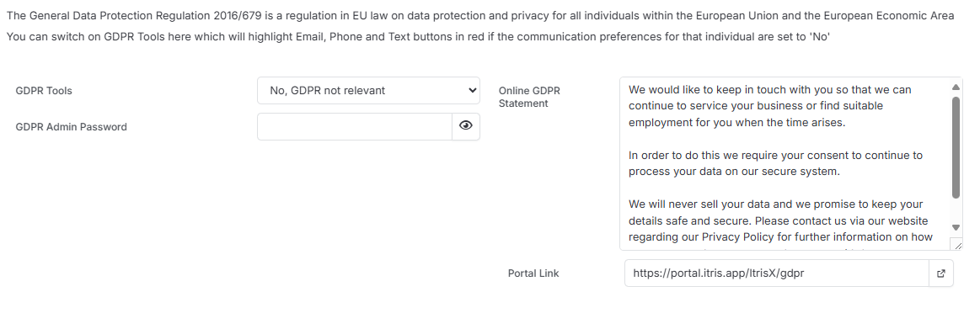Click the scroll up arrow of the GDPR statement

pyautogui.click(x=956, y=87)
